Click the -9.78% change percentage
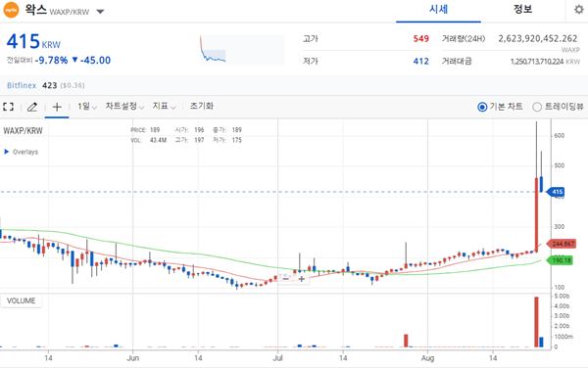The width and height of the screenshot is (588, 368). [x=51, y=61]
